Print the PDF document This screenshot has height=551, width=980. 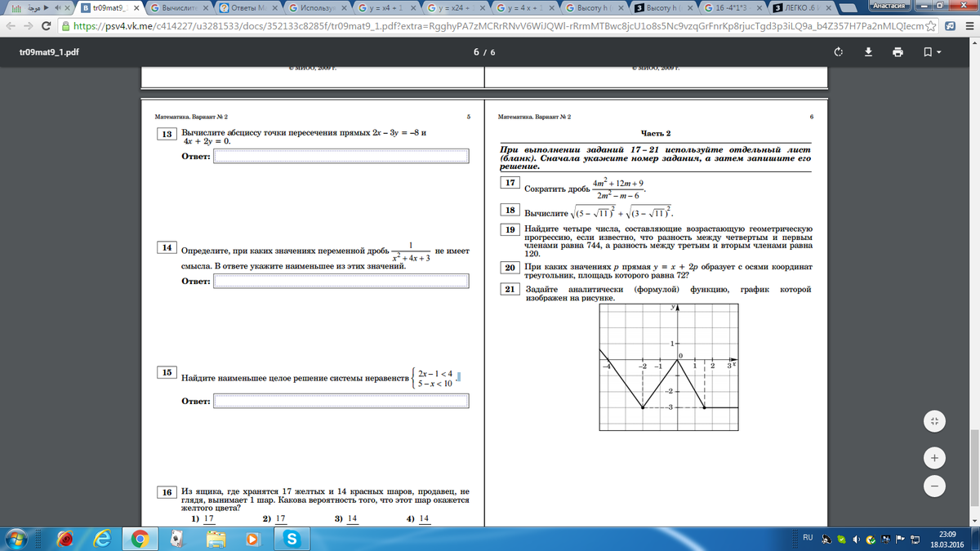(898, 51)
